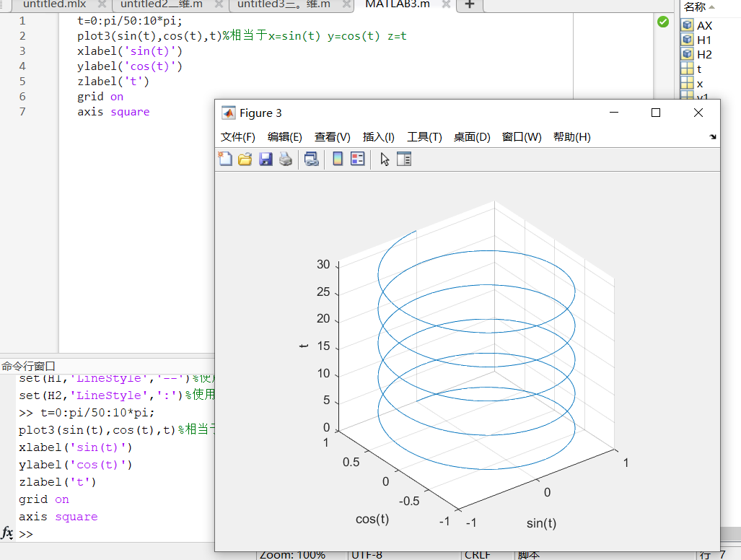Select the Edit Plot arrow tool

pos(385,159)
